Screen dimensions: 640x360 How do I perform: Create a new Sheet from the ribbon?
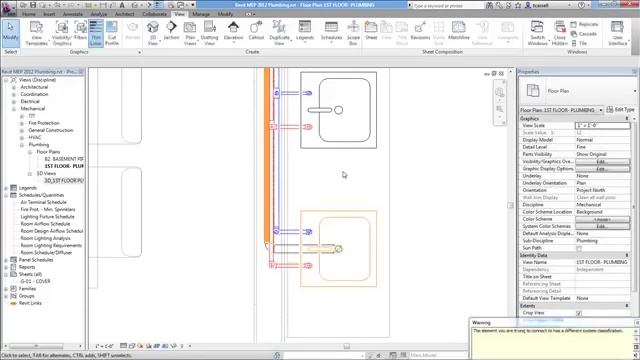coord(371,32)
